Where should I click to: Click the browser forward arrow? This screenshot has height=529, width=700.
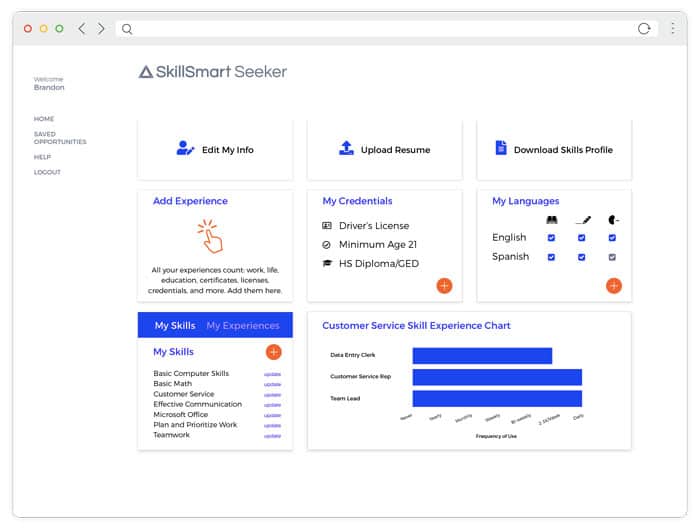pos(101,29)
